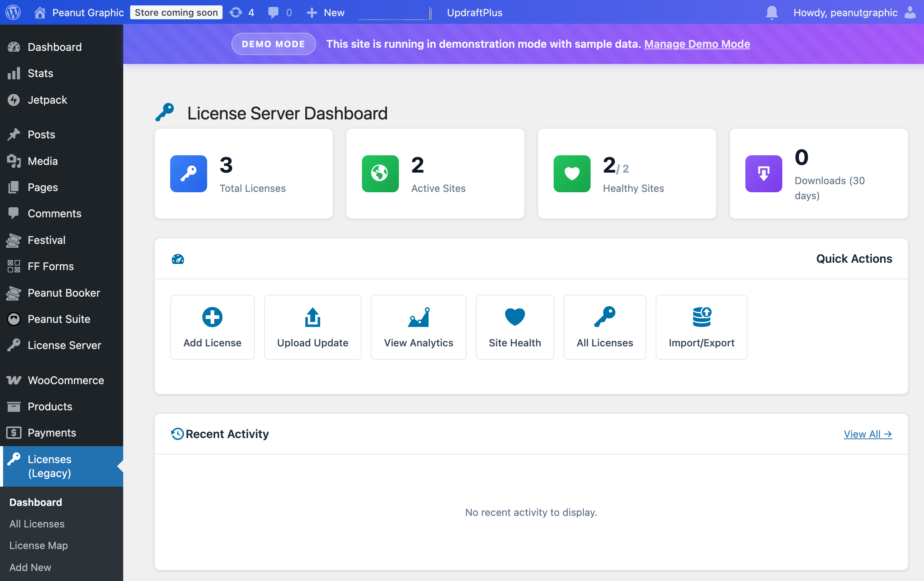This screenshot has width=924, height=581.
Task: Click the comments bubble icon in toolbar
Action: tap(273, 12)
